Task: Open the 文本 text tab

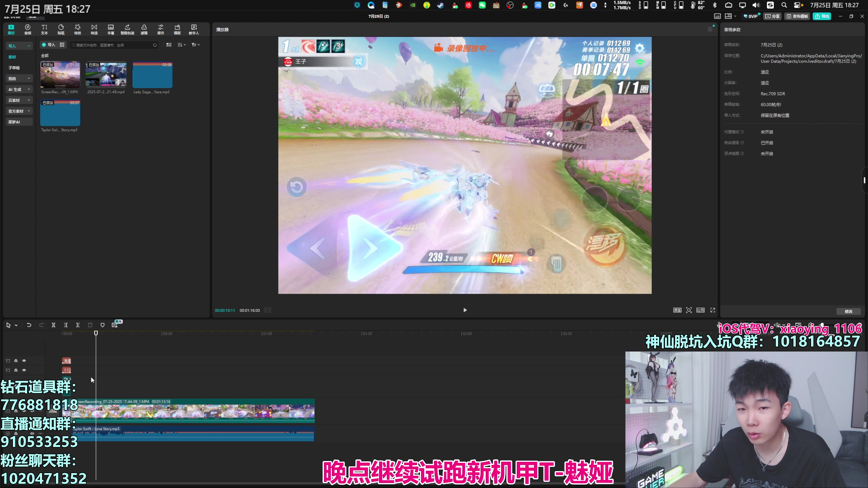Action: [x=44, y=29]
